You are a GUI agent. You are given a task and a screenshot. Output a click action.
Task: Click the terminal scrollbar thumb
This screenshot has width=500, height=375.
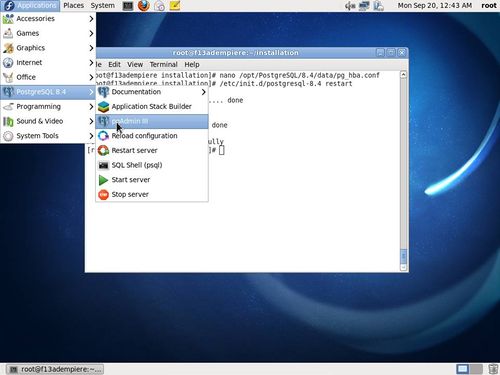(x=403, y=256)
